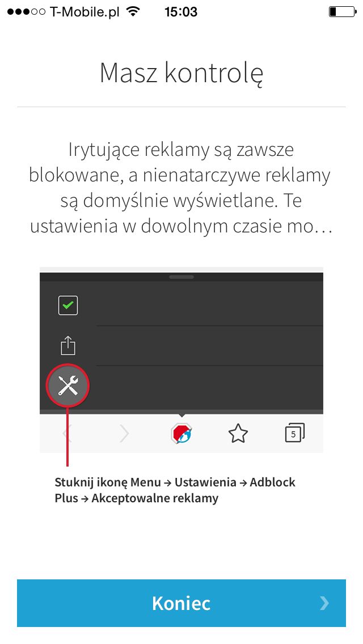
Task: Toggle the green checkmark checkbox
Action: [68, 305]
